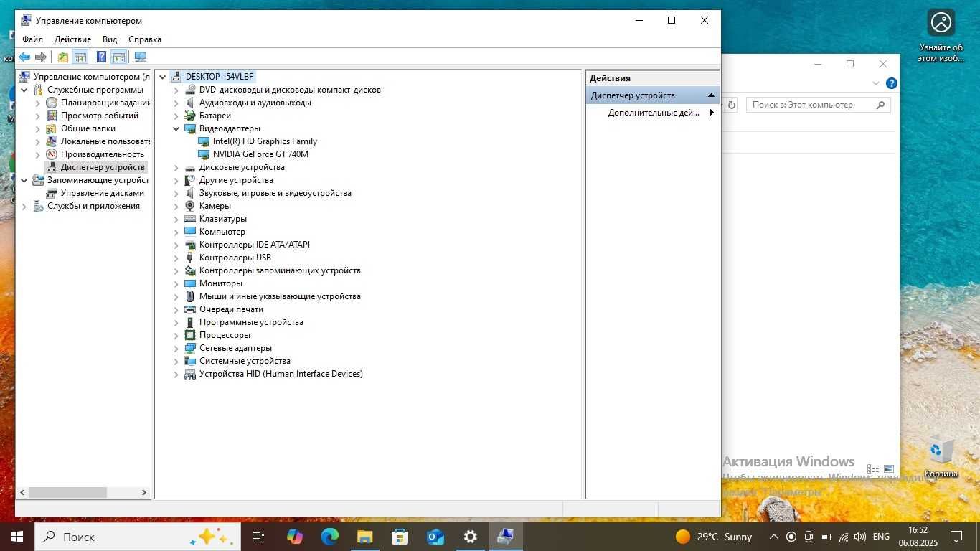Open the Корзина desktop icon
The height and width of the screenshot is (551, 980).
(941, 456)
